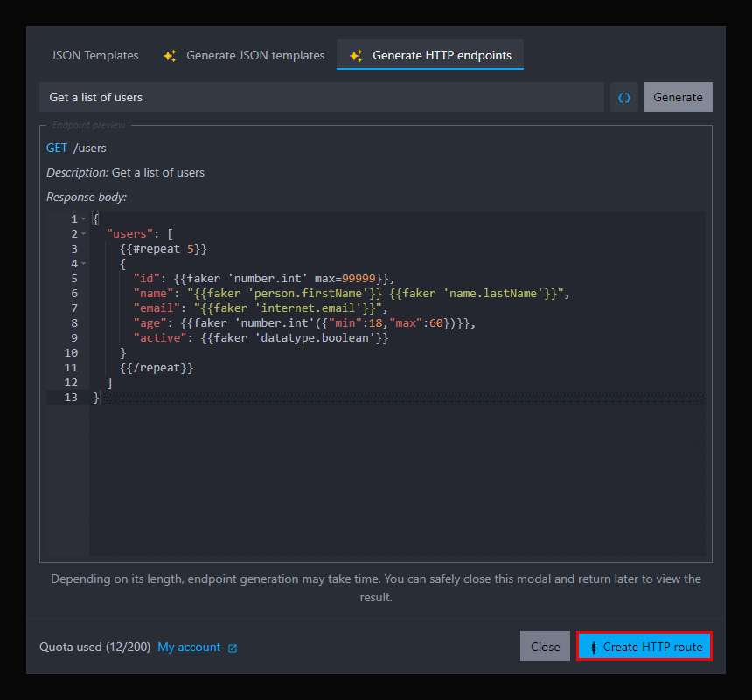Collapse the "users" array fold on line 2
752x700 pixels.
83,234
